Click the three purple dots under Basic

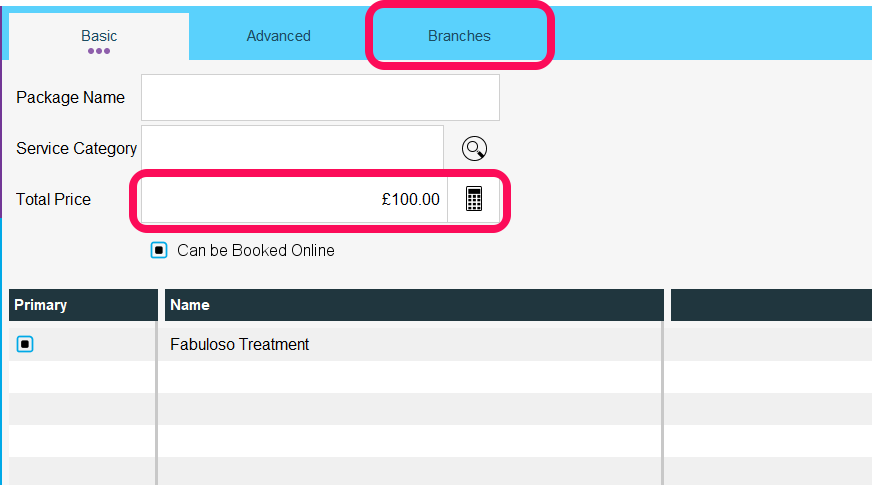[99, 51]
